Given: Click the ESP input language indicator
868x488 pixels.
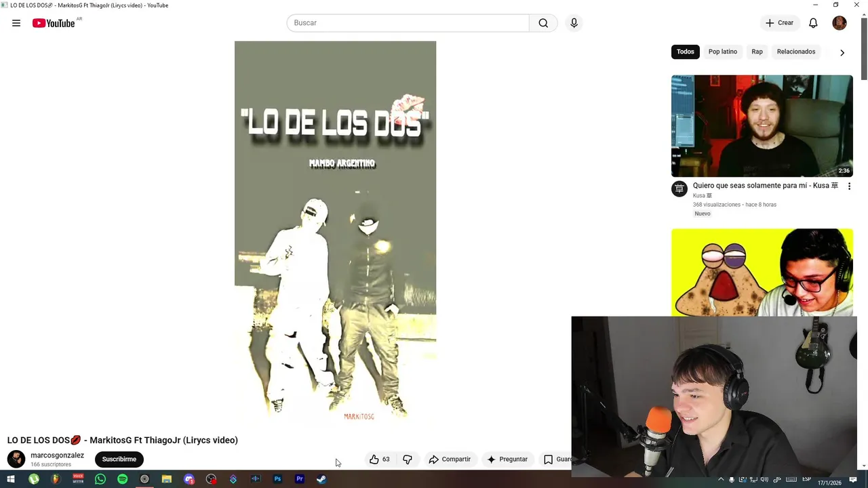Looking at the screenshot, I should [806, 480].
